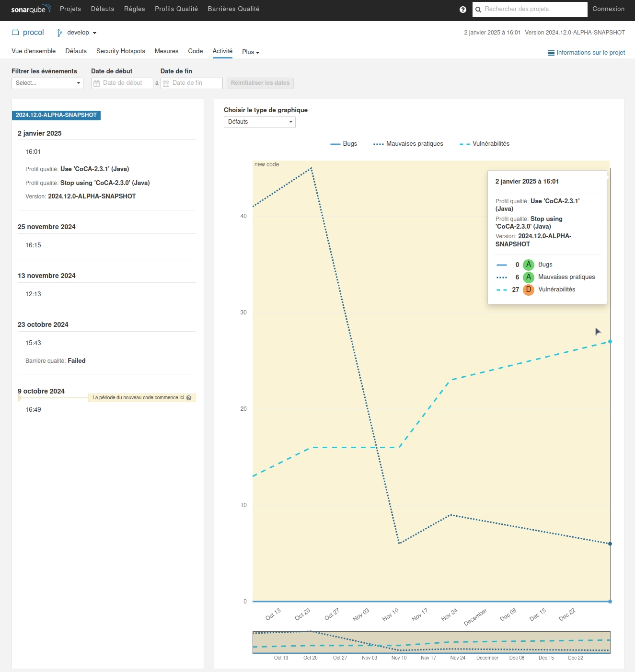Screen dimensions: 635x672
Task: Click the A rating badge for Mauvaises pratiques
Action: click(x=529, y=277)
